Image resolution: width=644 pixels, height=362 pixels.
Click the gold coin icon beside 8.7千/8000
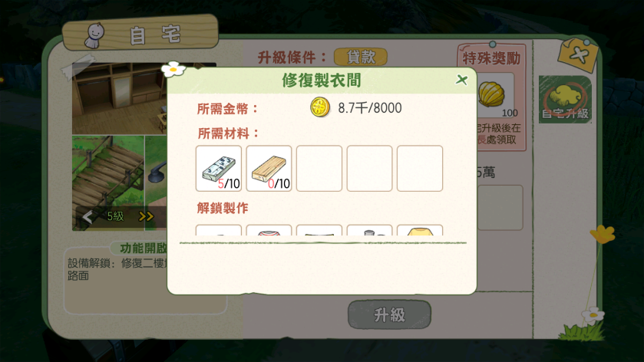click(x=320, y=108)
